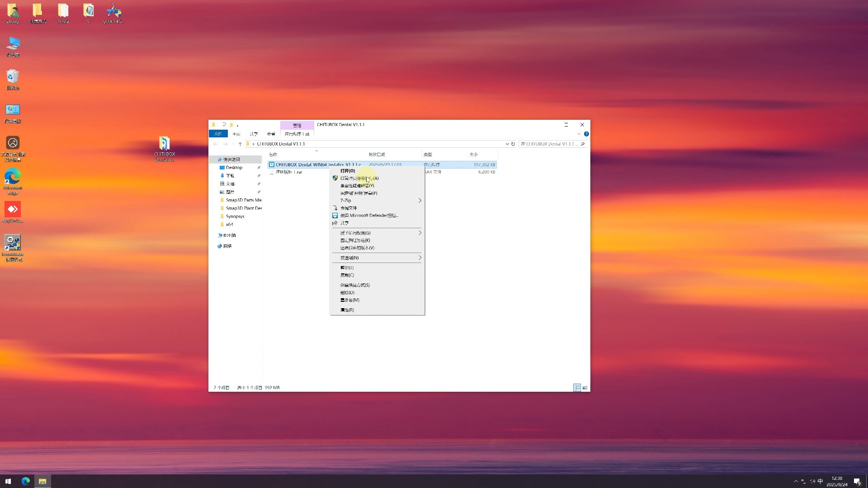This screenshot has width=868, height=488.
Task: Click the Explorer forward arrow
Action: coord(225,144)
